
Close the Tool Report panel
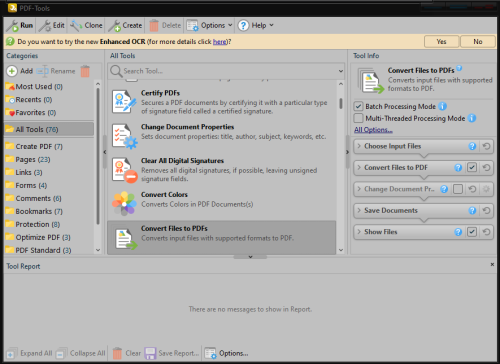click(x=492, y=264)
